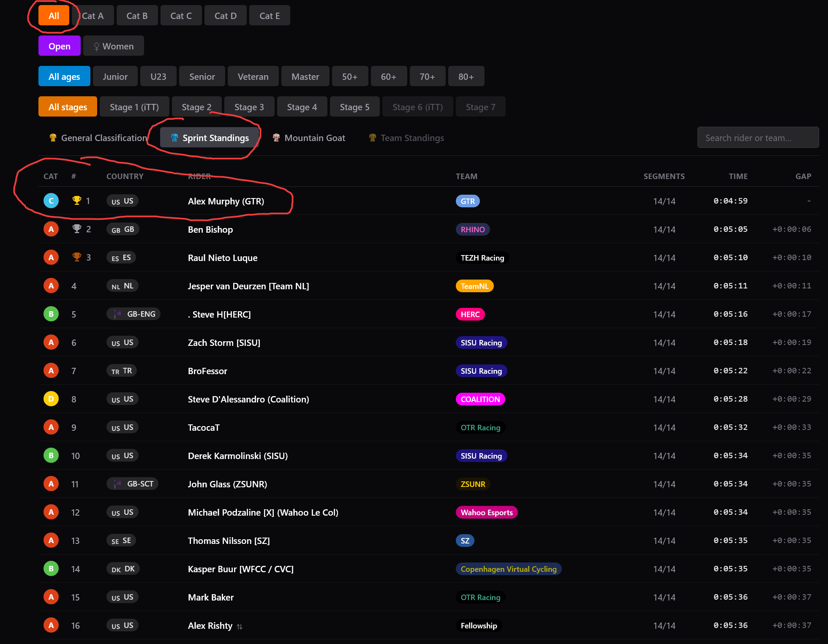Switch to Team Standings tab

[x=406, y=138]
